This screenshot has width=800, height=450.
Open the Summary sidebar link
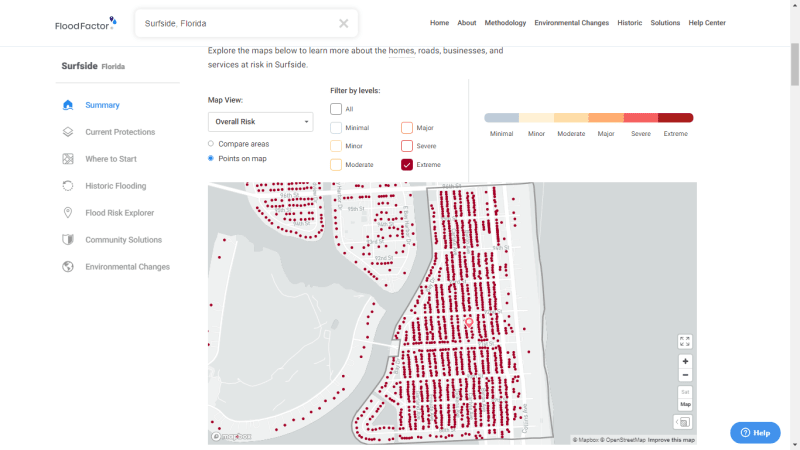pyautogui.click(x=102, y=105)
